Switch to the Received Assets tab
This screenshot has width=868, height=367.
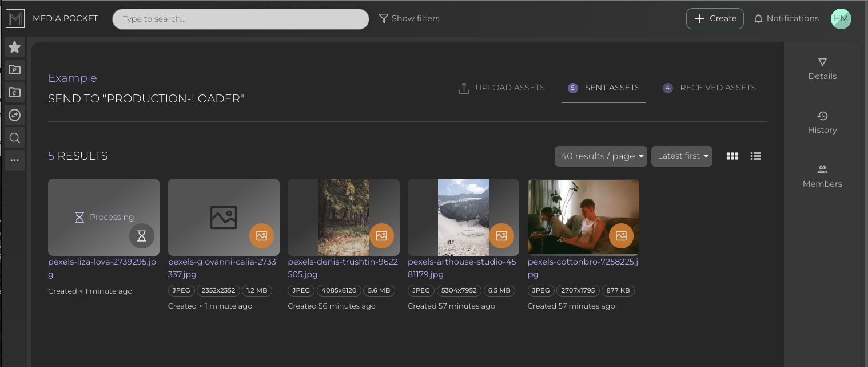709,88
